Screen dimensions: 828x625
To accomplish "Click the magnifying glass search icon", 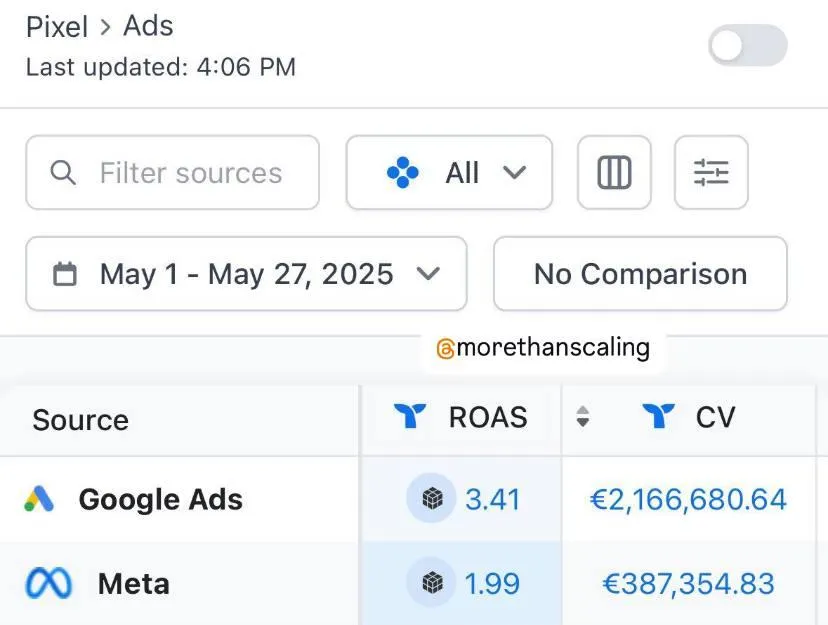I will pos(63,173).
